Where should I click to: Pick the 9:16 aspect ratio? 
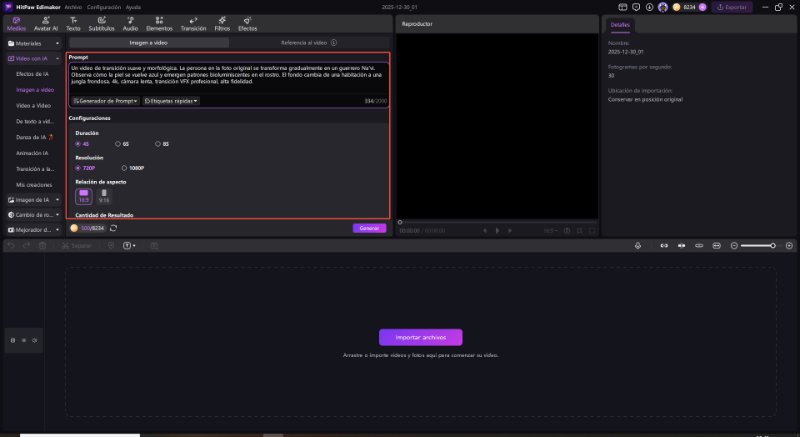tap(104, 195)
